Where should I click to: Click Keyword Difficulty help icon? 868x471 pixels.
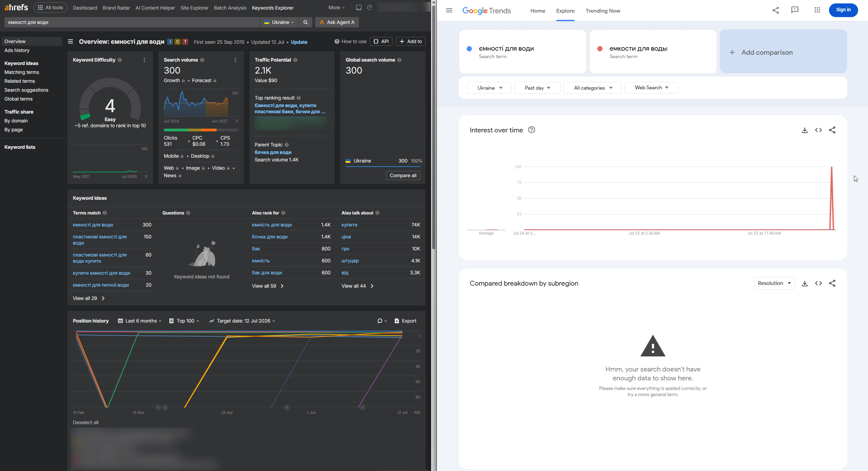click(x=120, y=60)
